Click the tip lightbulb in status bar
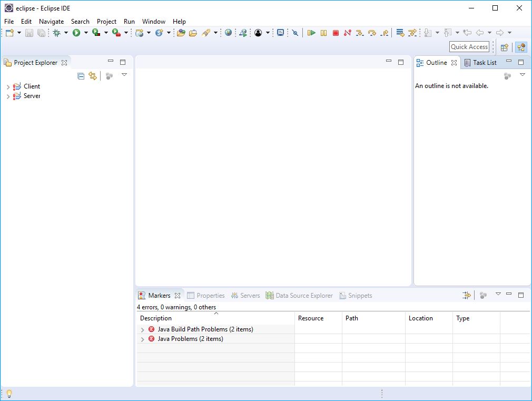 coord(9,393)
